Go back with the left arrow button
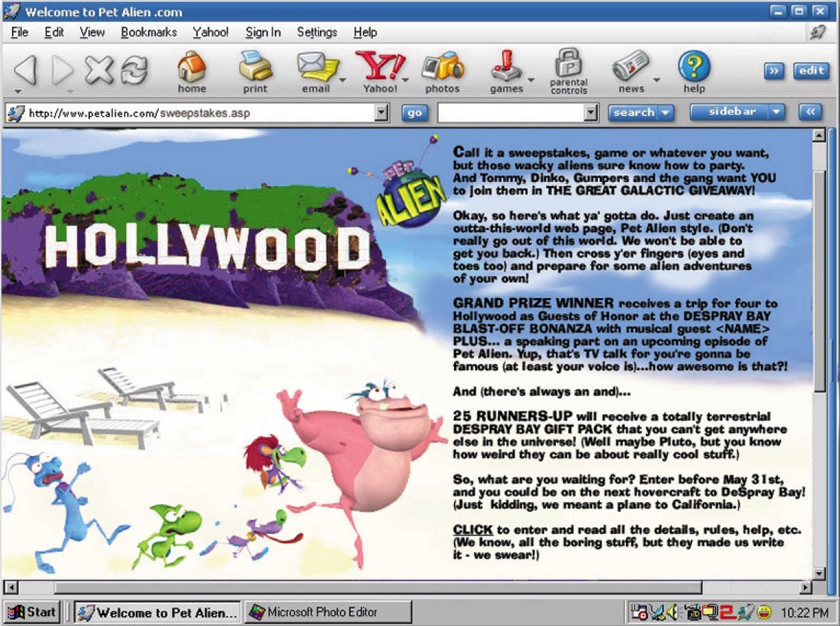Viewport: 840px width, 626px height. click(x=25, y=70)
